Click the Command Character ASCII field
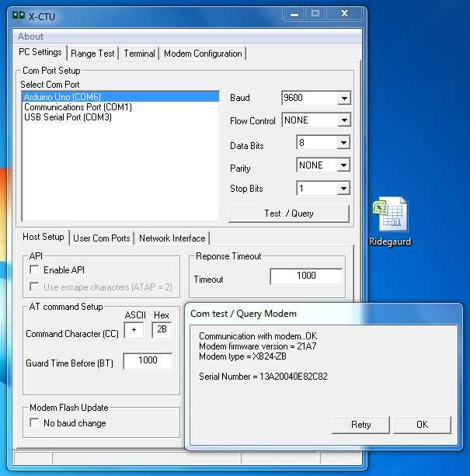Screen dimensions: 470x476 click(x=134, y=330)
